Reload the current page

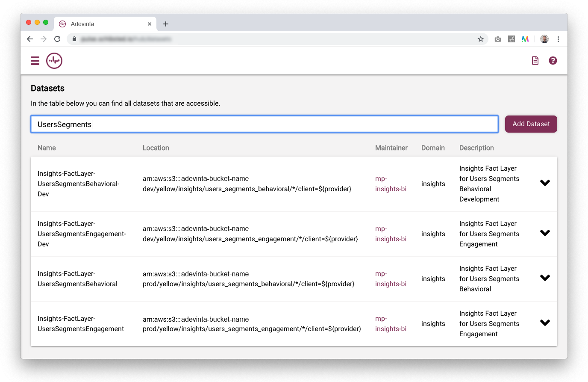[x=57, y=39]
